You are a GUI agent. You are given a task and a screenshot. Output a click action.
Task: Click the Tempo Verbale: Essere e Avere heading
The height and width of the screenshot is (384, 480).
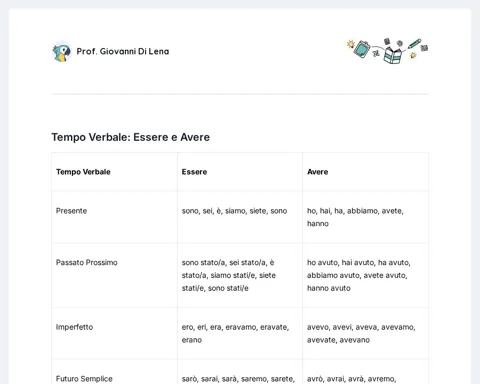pyautogui.click(x=131, y=137)
